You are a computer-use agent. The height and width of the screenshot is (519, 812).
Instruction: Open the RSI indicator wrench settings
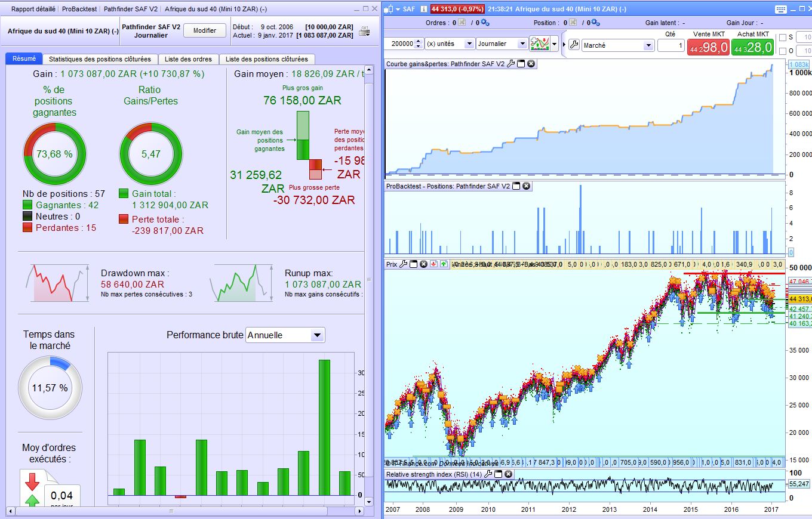[x=488, y=474]
